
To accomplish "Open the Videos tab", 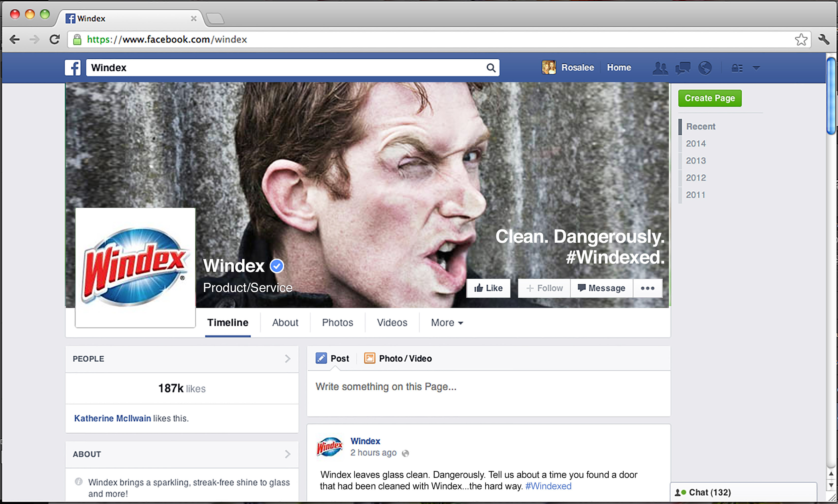I will click(392, 322).
